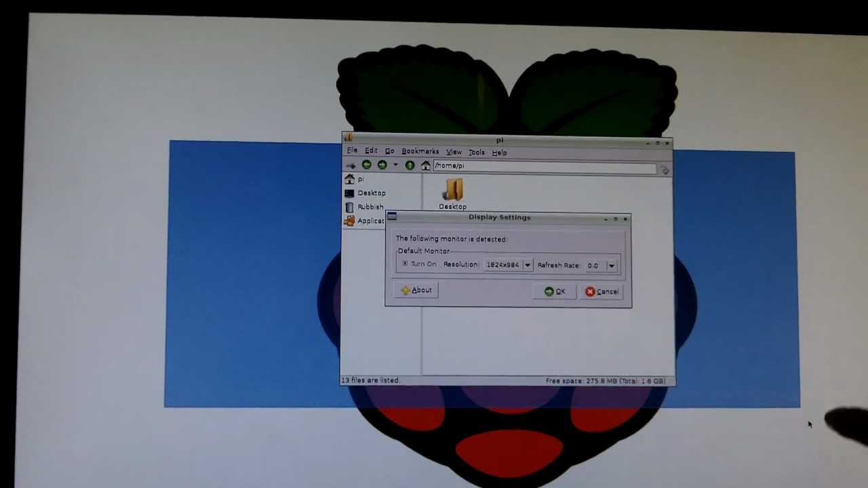Click the Display Settings window menu icon

(x=392, y=217)
